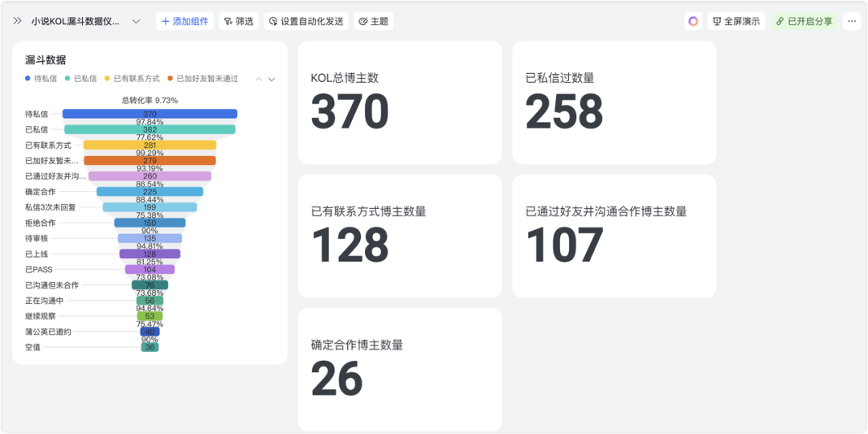
Task: Click the yellow 已有联系方式 funnel bar 281
Action: pos(149,145)
